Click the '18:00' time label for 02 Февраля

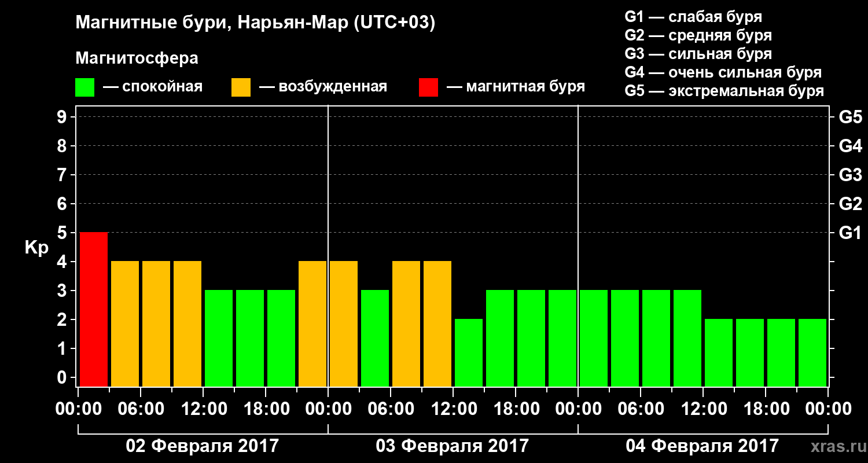point(266,409)
